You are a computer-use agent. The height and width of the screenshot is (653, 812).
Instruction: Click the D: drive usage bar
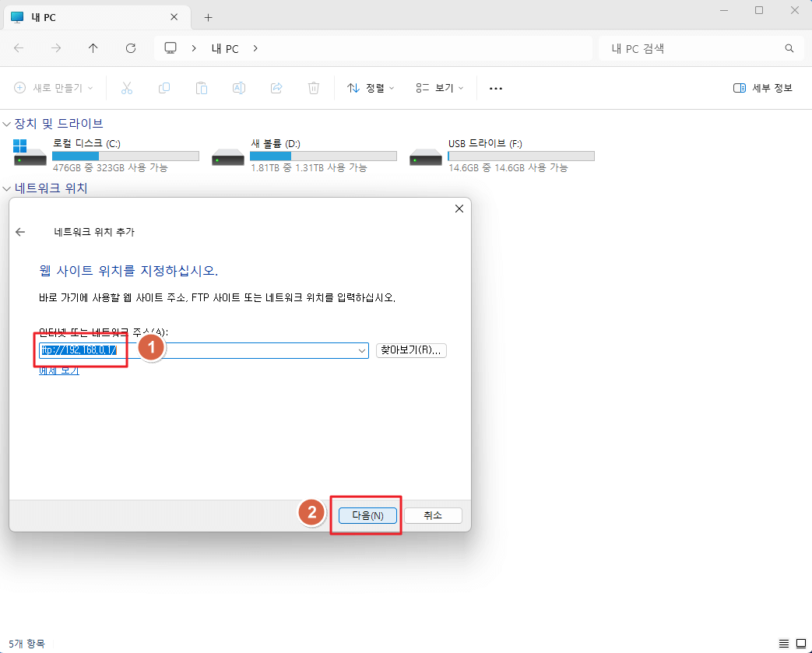click(324, 156)
